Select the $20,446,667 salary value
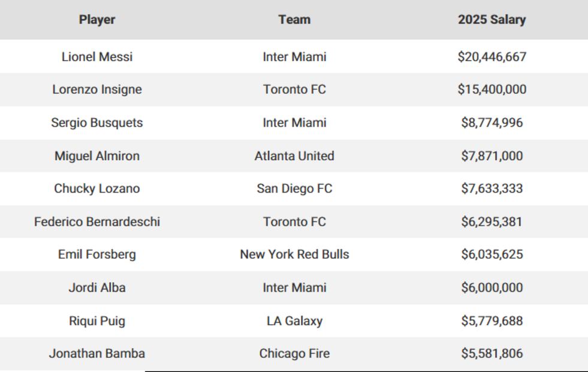 491,57
